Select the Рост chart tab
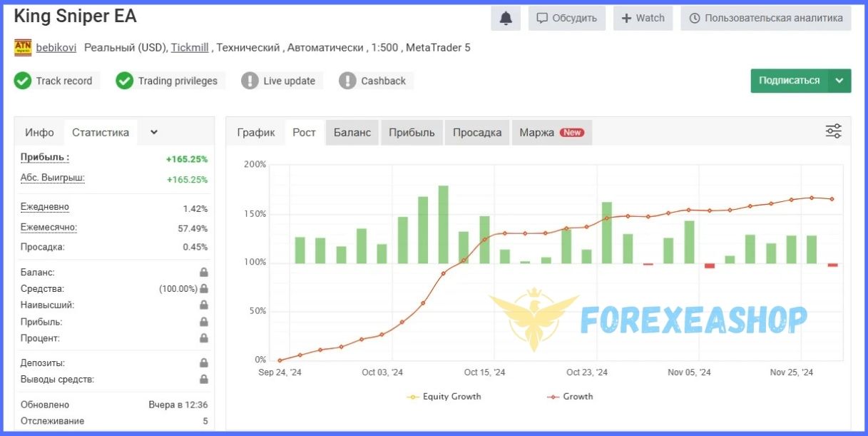This screenshot has width=868, height=436. coord(304,133)
